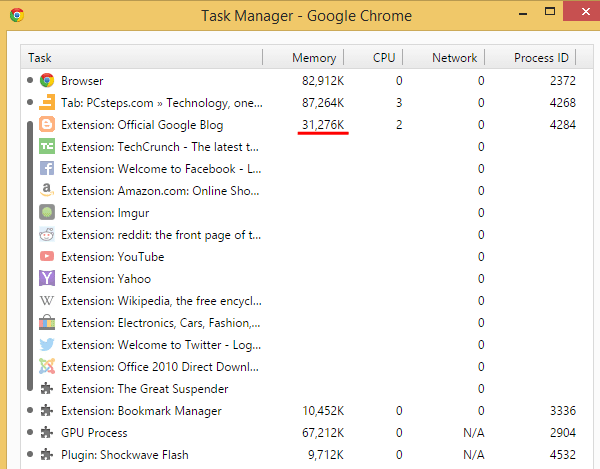Select Extension: YouTube row
The image size is (600, 469).
click(306, 257)
